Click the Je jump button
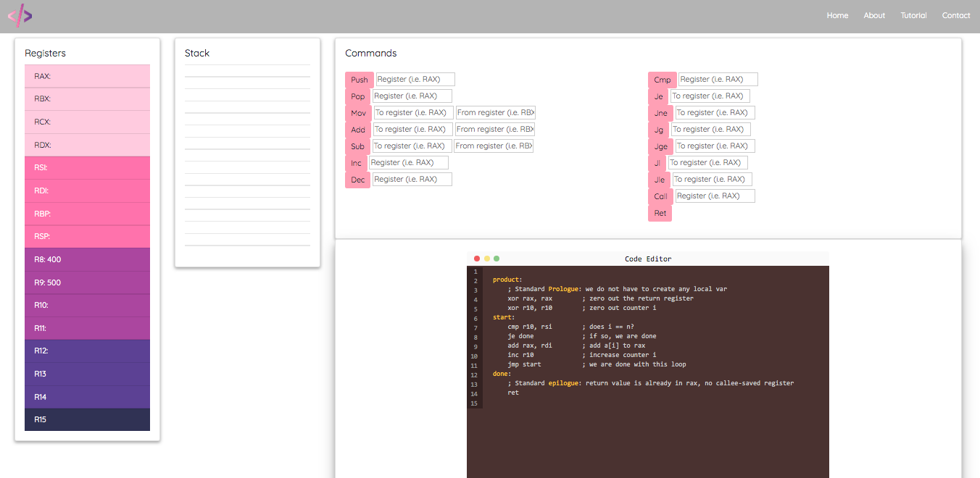Screen dimensions: 980x478 pyautogui.click(x=658, y=96)
